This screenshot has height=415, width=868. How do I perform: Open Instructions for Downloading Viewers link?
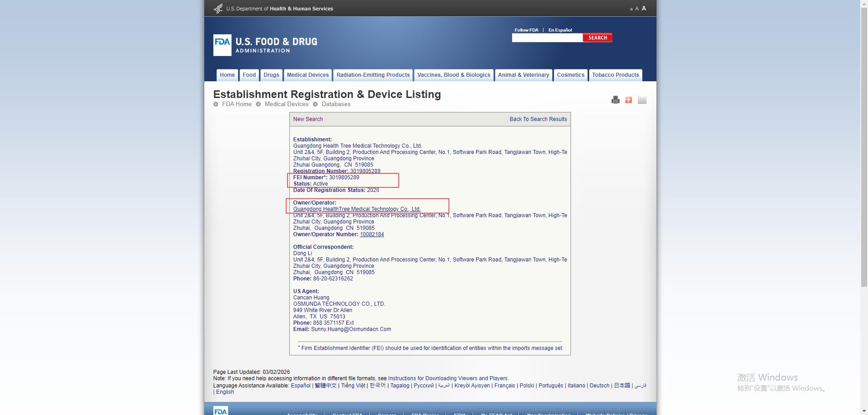tap(448, 378)
